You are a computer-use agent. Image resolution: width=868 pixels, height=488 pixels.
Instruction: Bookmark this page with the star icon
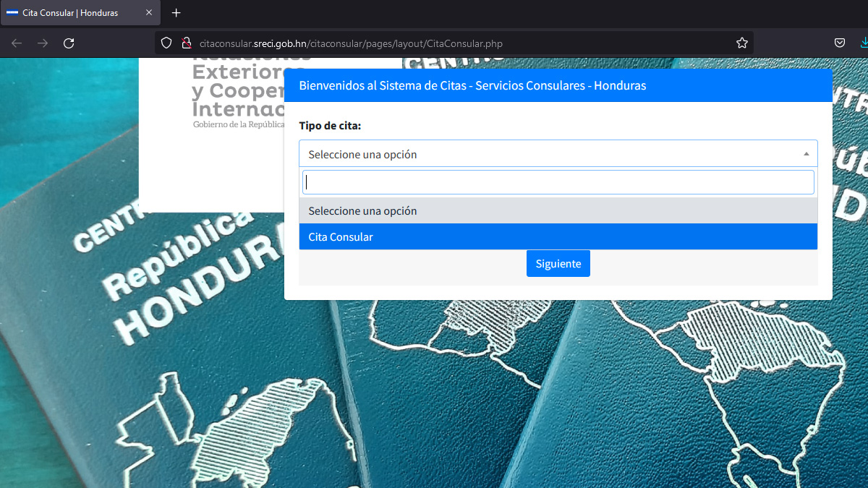coord(741,43)
